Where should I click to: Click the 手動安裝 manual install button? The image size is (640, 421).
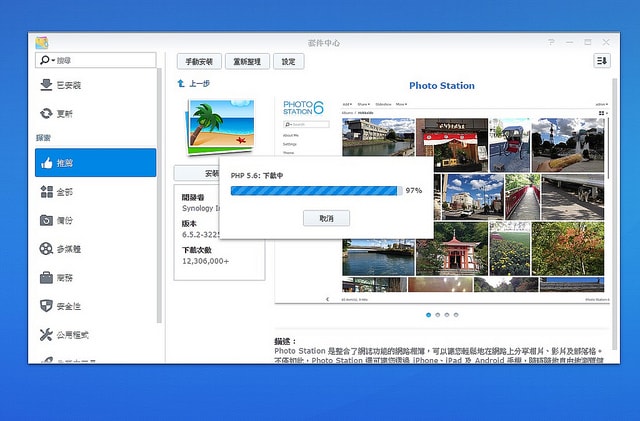[x=199, y=61]
